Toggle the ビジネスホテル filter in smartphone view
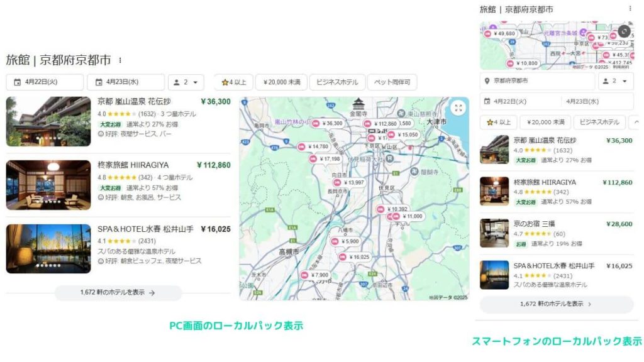The height and width of the screenshot is (362, 644). point(599,123)
